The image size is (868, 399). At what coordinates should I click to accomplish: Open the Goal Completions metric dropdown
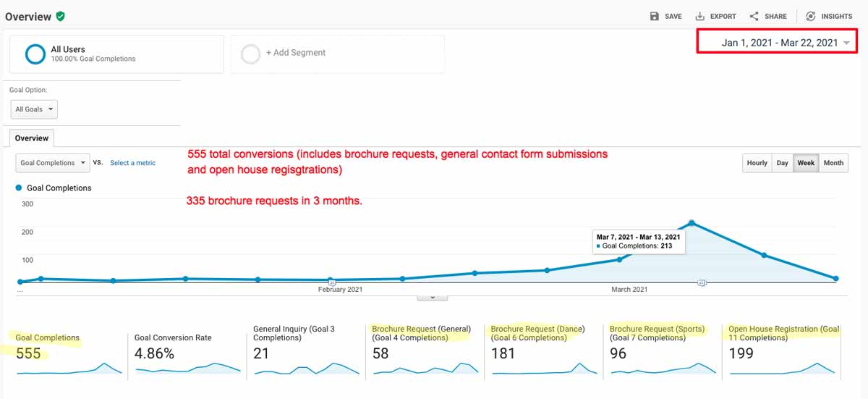click(52, 163)
